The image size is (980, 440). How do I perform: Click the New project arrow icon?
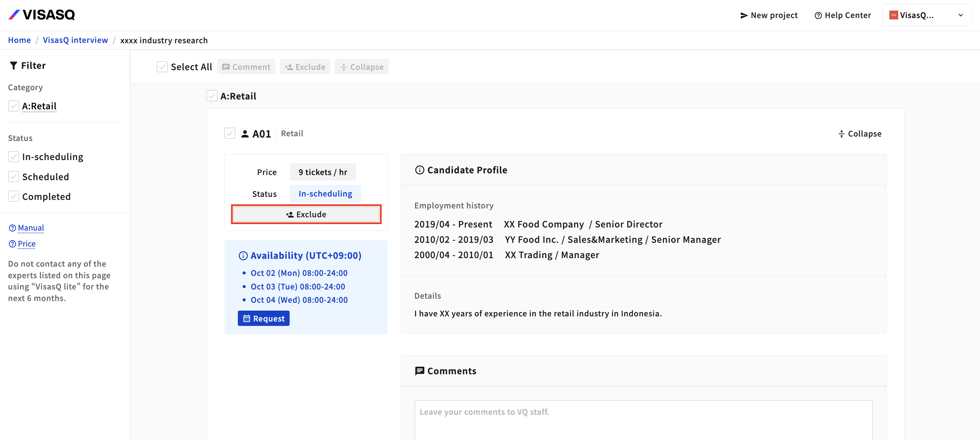(744, 15)
